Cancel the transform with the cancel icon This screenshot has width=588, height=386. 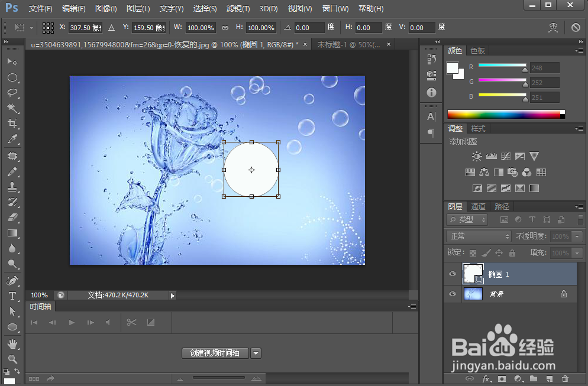click(x=576, y=27)
